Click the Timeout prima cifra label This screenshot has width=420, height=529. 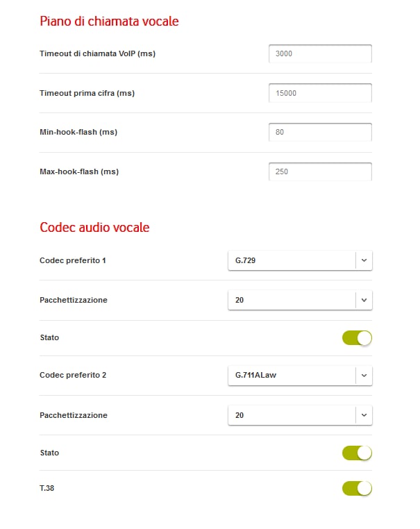coord(87,93)
